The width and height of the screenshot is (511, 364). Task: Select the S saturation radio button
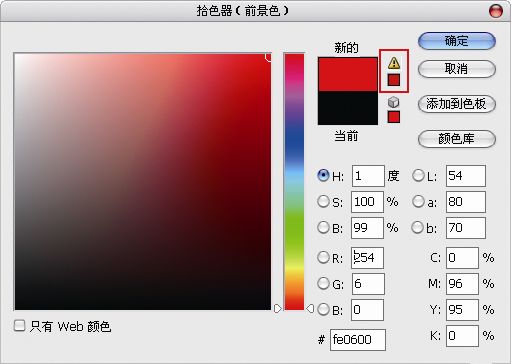[323, 201]
